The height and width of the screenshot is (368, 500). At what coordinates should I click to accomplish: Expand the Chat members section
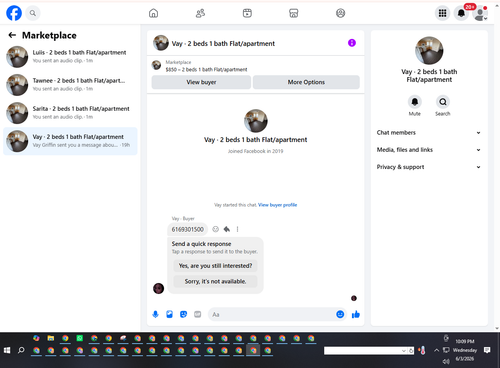[429, 133]
